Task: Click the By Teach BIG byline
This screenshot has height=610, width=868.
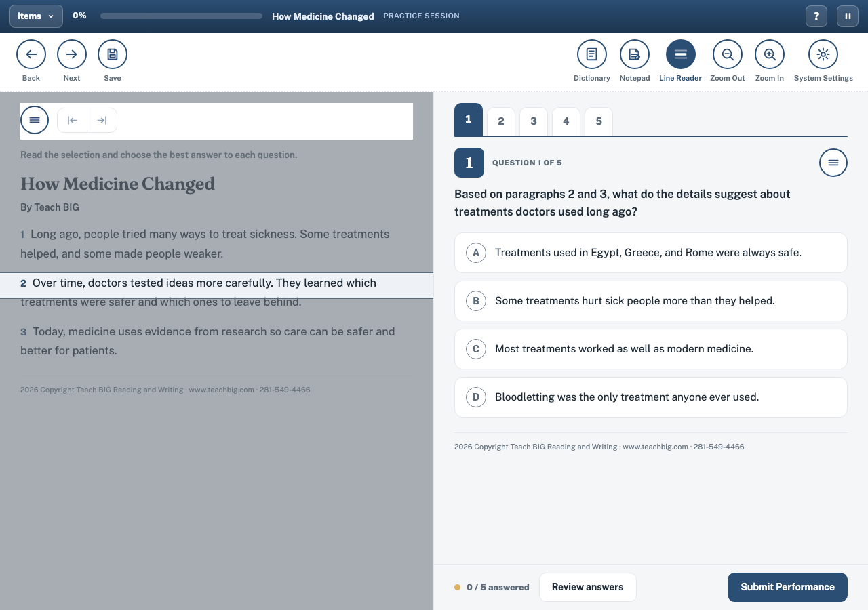Action: (x=50, y=207)
